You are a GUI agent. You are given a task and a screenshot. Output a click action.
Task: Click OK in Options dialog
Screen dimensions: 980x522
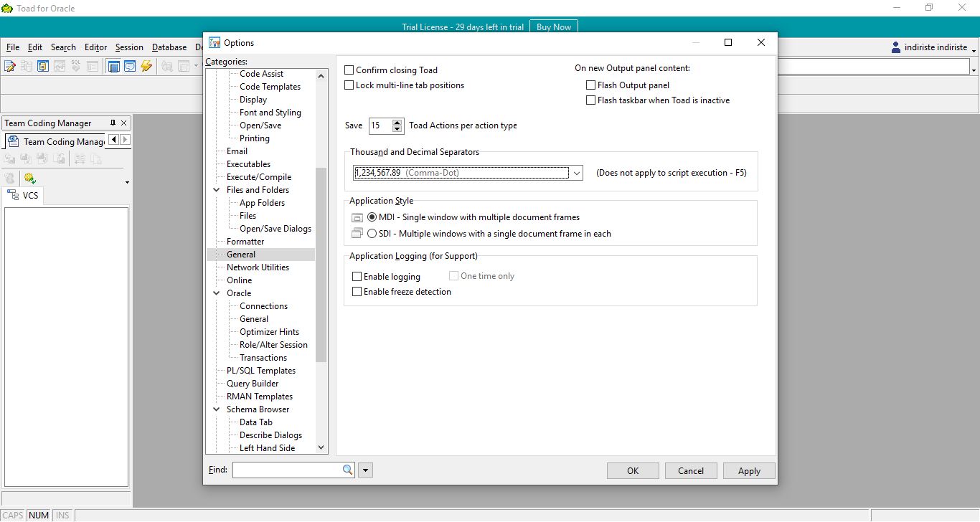pos(633,470)
